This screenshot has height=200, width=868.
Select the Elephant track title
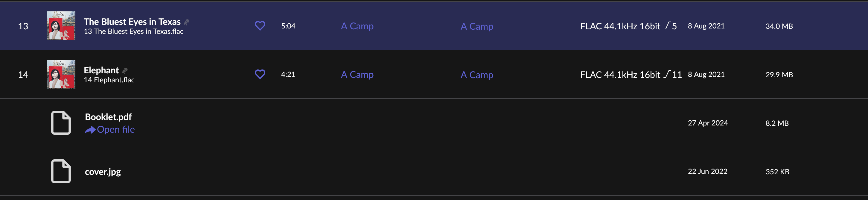pos(101,70)
